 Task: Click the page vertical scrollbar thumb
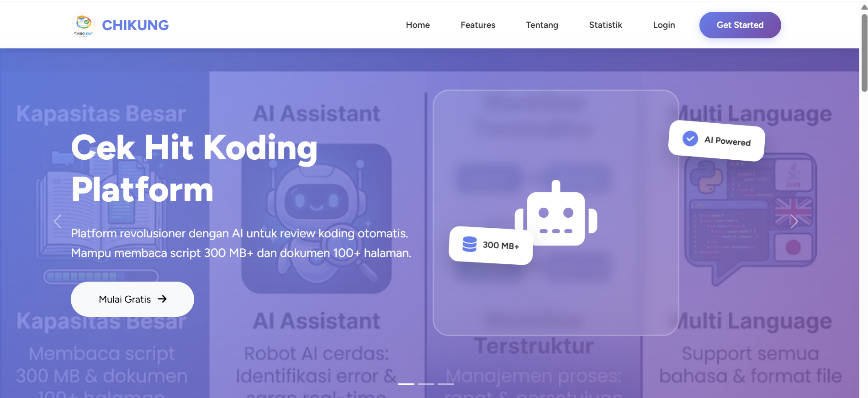click(864, 52)
